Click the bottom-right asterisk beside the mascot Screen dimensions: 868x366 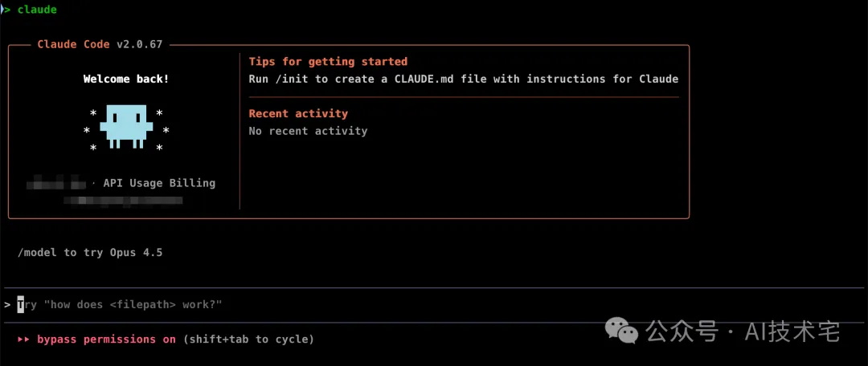pyautogui.click(x=159, y=148)
